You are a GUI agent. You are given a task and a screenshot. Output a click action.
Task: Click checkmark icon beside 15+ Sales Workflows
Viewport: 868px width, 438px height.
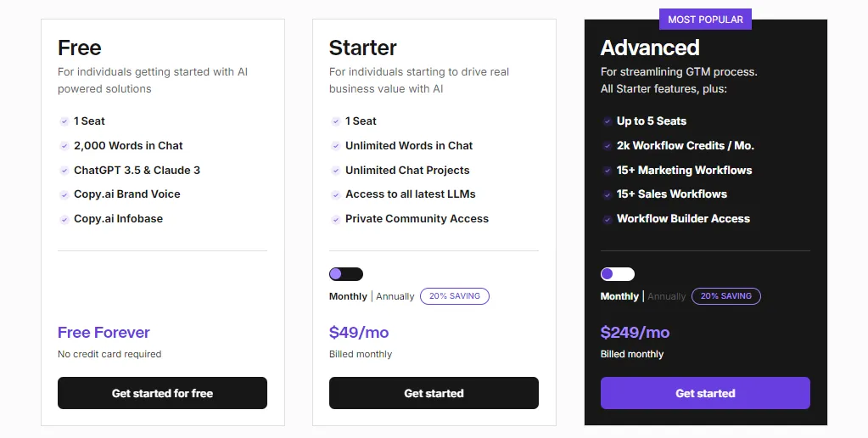click(x=608, y=194)
